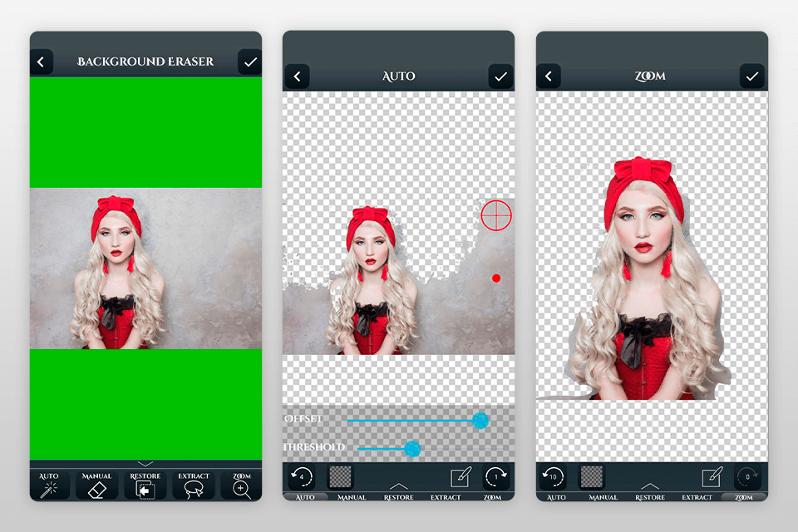This screenshot has height=532, width=798.
Task: Collapse toolbar with chevron on Background Eraser screen
Action: click(x=145, y=464)
